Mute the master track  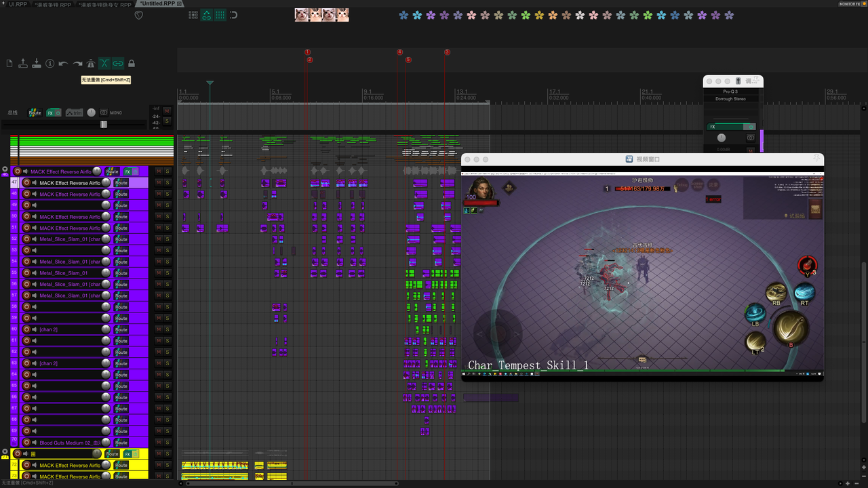point(167,111)
